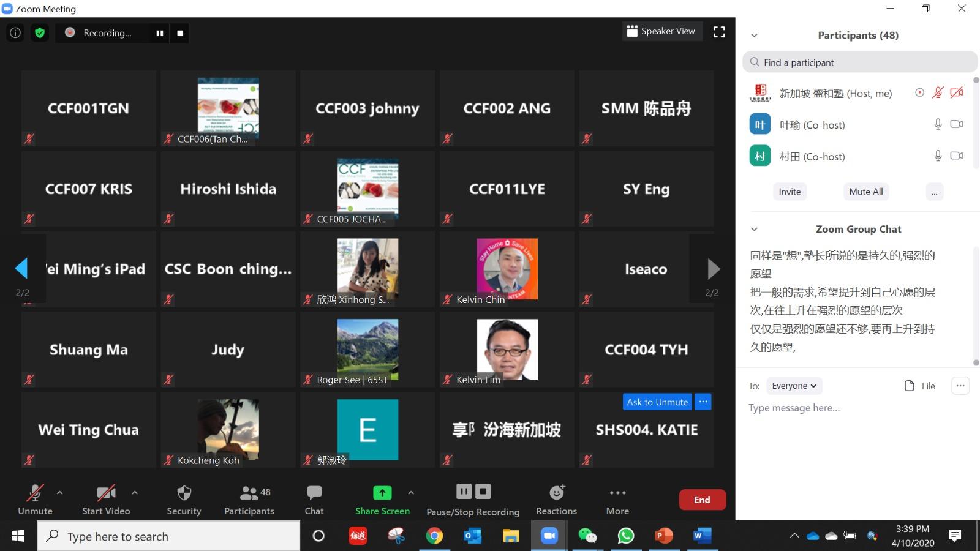Viewport: 980px width, 551px height.
Task: Pause the recording in top bar
Action: pyautogui.click(x=160, y=33)
